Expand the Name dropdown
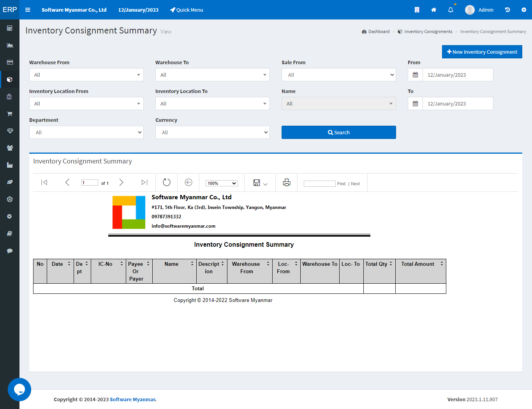Viewport: 532px width, 409px height. click(x=339, y=104)
